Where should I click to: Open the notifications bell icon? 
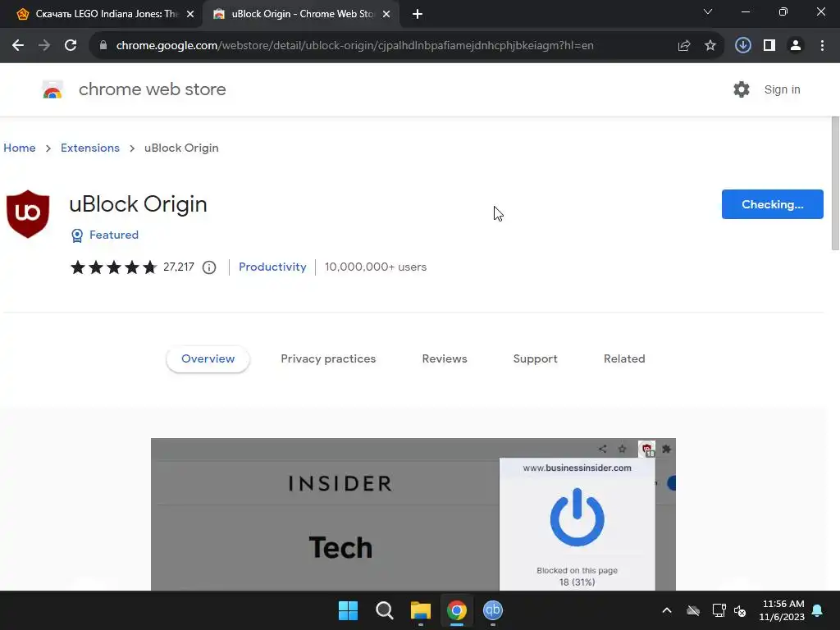[818, 610]
